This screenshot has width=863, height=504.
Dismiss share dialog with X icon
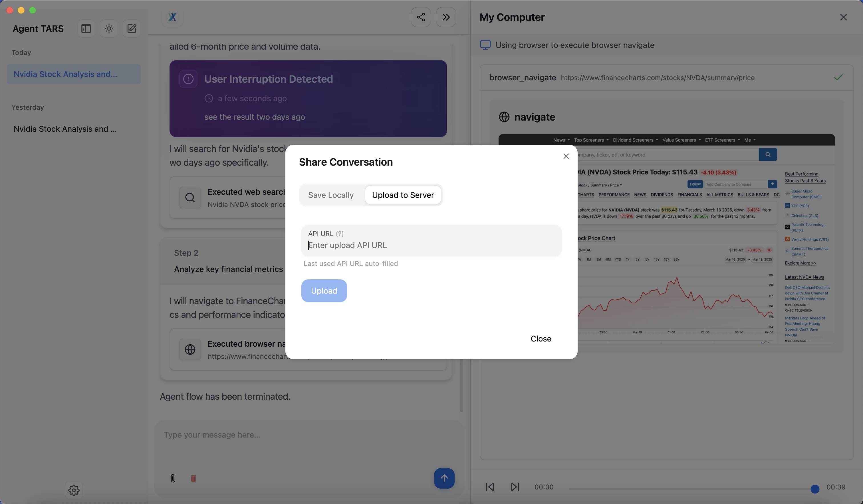[x=566, y=156]
